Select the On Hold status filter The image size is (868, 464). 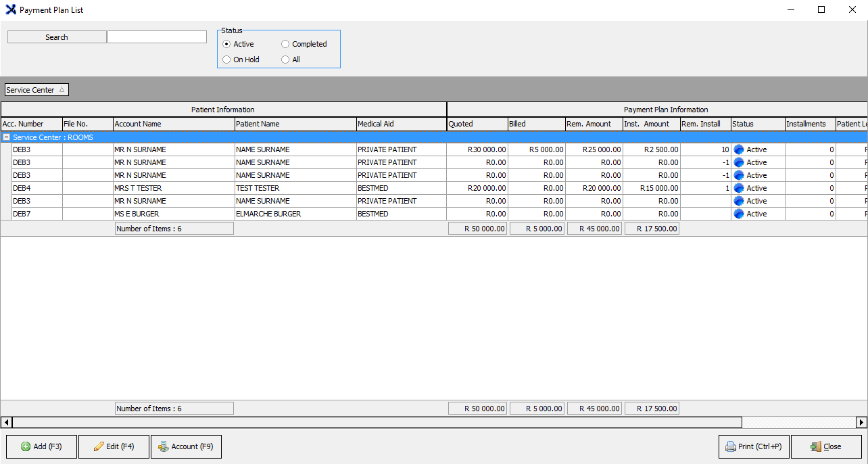226,60
